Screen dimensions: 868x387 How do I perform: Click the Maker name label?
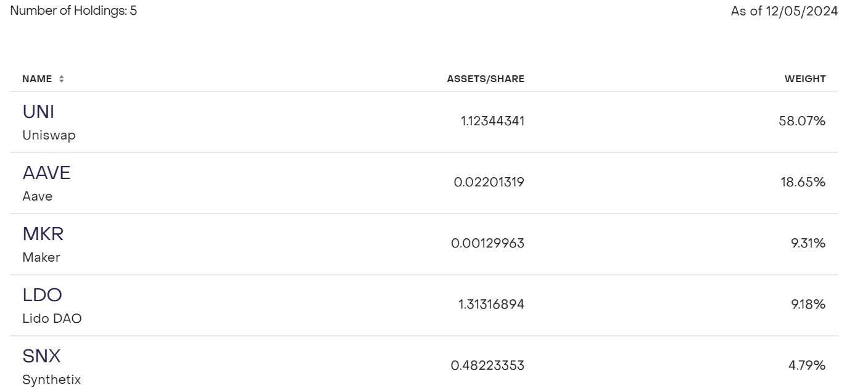point(41,257)
